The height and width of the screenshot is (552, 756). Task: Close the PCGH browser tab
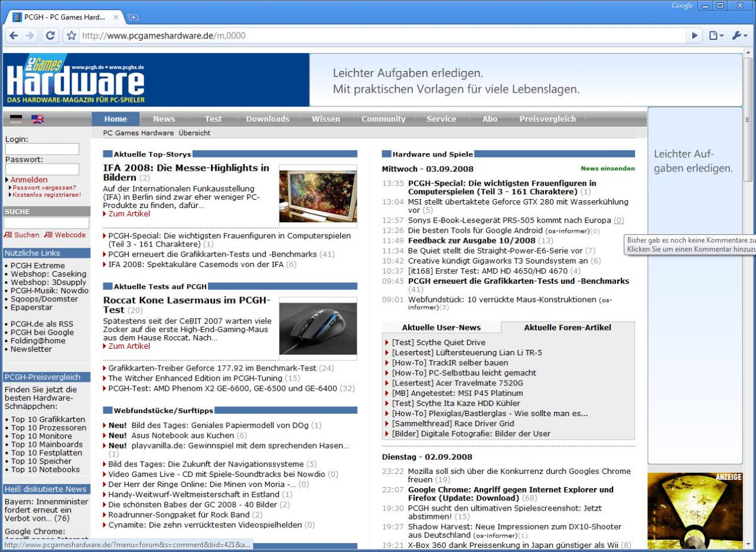pyautogui.click(x=116, y=17)
